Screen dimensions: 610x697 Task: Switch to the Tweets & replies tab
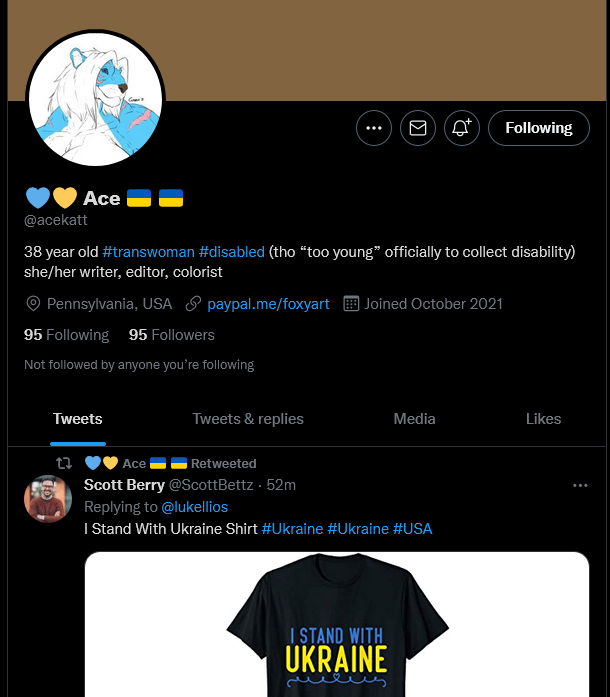[248, 419]
